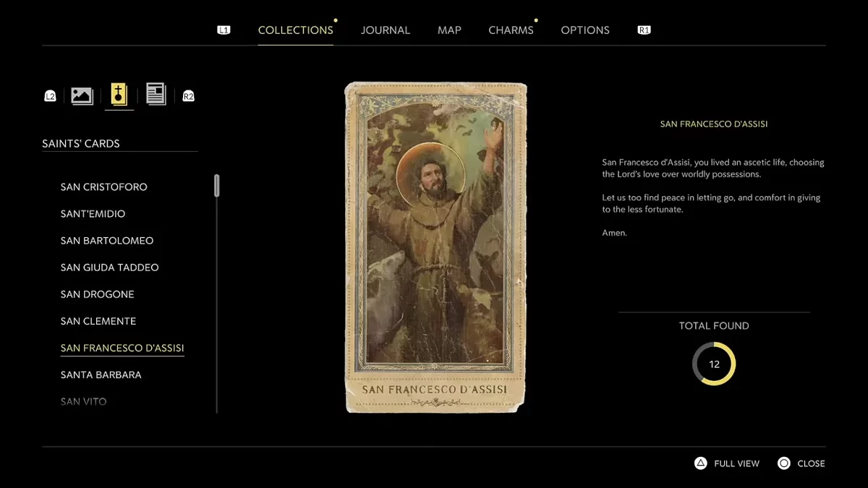Click the triangle Full View icon
The height and width of the screenshot is (488, 868).
click(x=700, y=463)
